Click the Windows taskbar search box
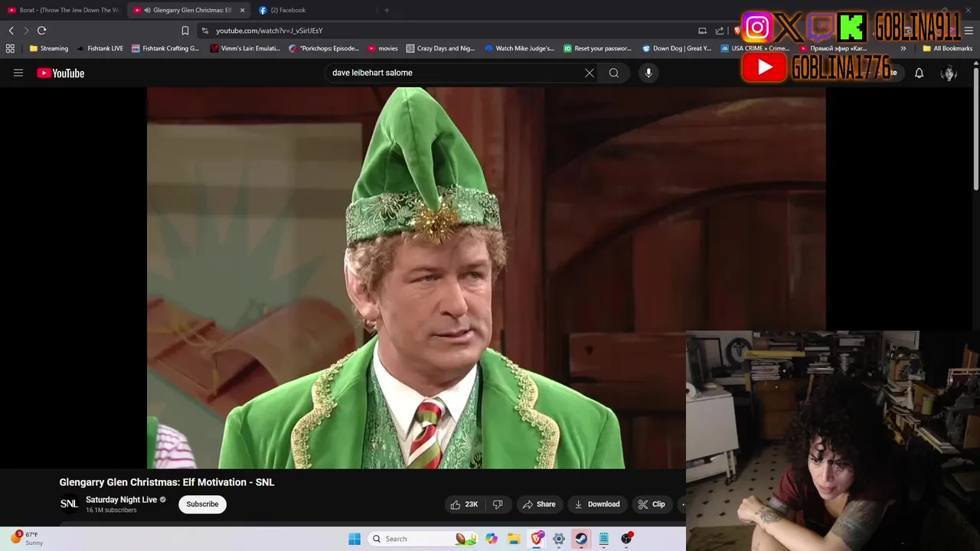The width and height of the screenshot is (980, 551). [422, 539]
